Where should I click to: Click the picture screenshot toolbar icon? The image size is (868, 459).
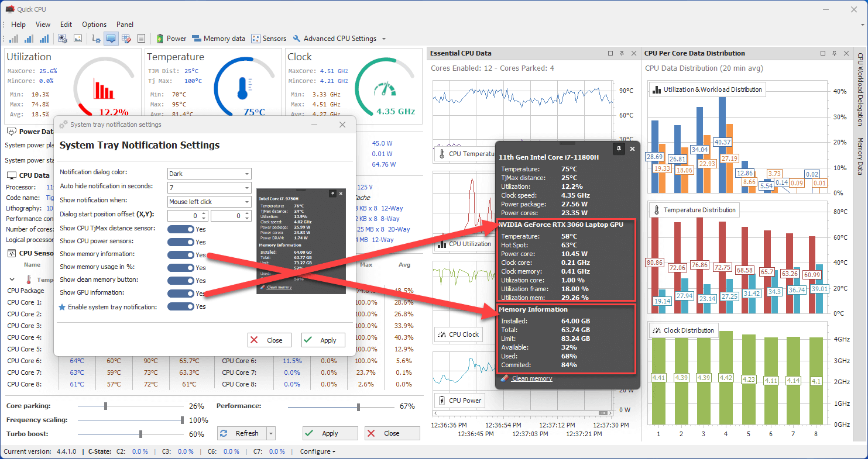[78, 39]
